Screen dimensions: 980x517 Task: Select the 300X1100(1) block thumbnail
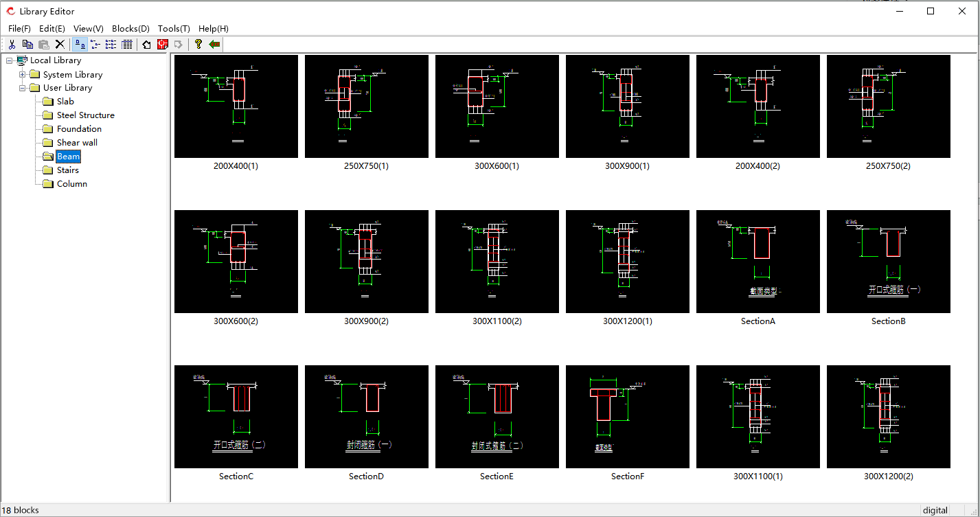[758, 417]
